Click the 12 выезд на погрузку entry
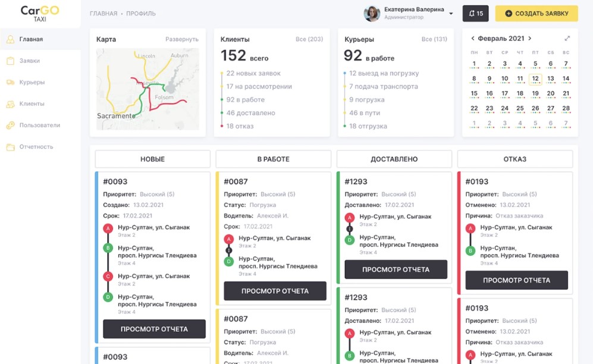 384,73
